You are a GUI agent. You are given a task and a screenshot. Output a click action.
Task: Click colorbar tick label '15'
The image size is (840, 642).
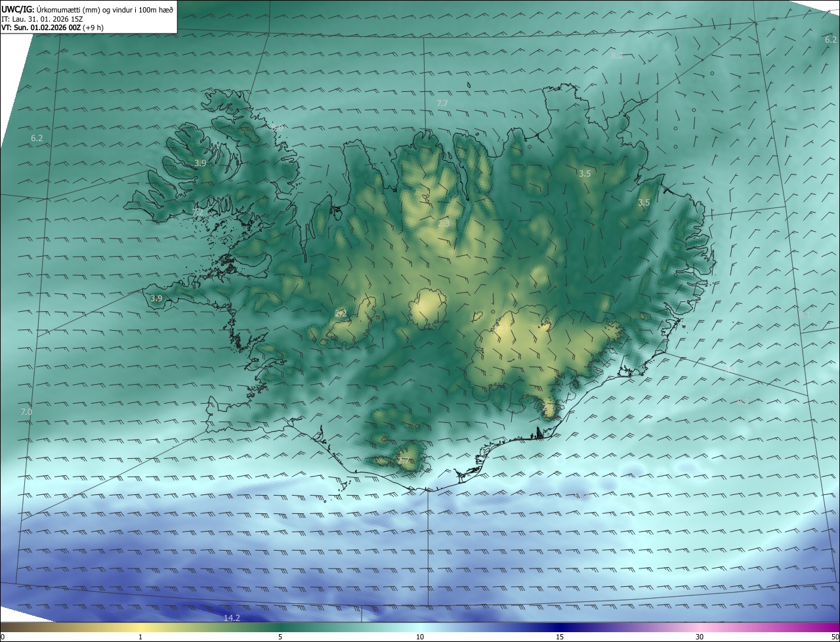(560, 637)
